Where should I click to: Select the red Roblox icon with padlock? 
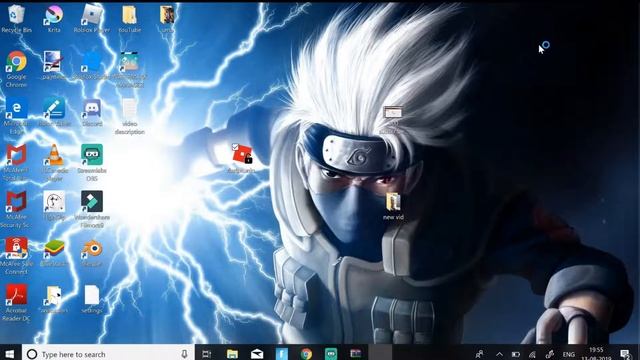[242, 154]
